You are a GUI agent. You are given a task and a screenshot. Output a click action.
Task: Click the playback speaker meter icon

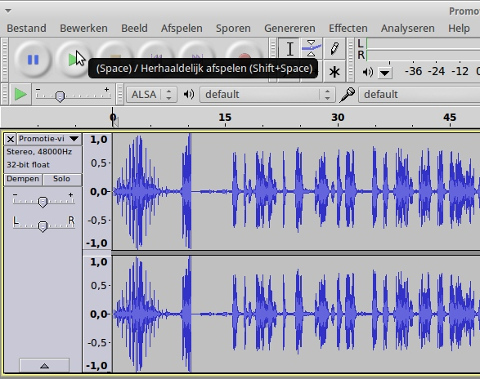point(368,72)
